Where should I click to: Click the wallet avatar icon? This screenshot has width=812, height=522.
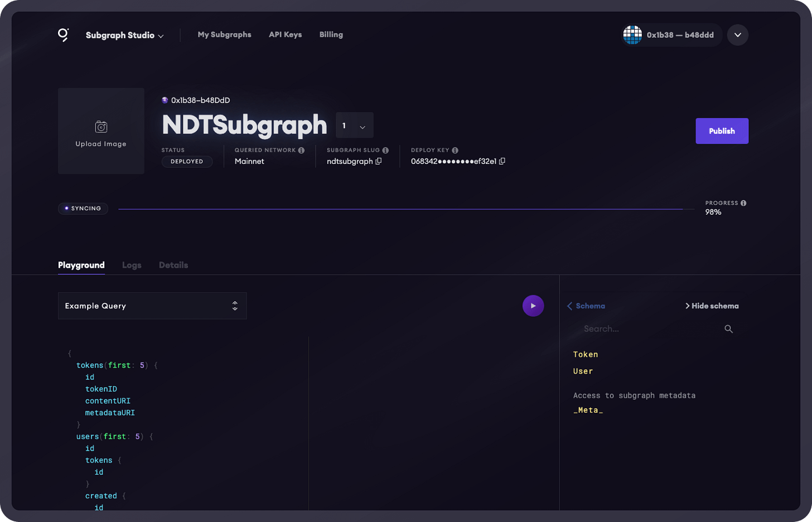click(x=632, y=35)
